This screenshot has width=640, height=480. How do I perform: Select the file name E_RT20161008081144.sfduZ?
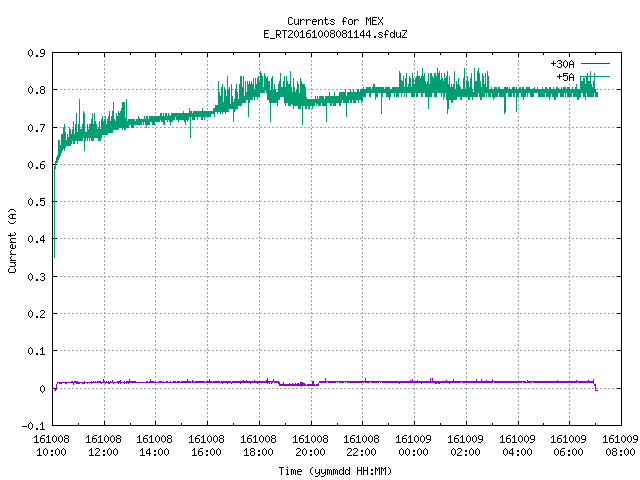335,34
